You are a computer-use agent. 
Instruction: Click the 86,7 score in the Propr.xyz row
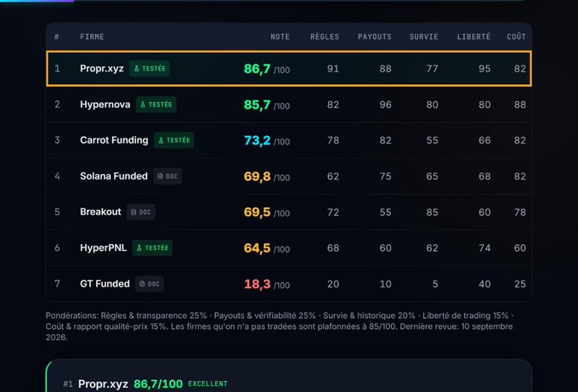tap(257, 69)
